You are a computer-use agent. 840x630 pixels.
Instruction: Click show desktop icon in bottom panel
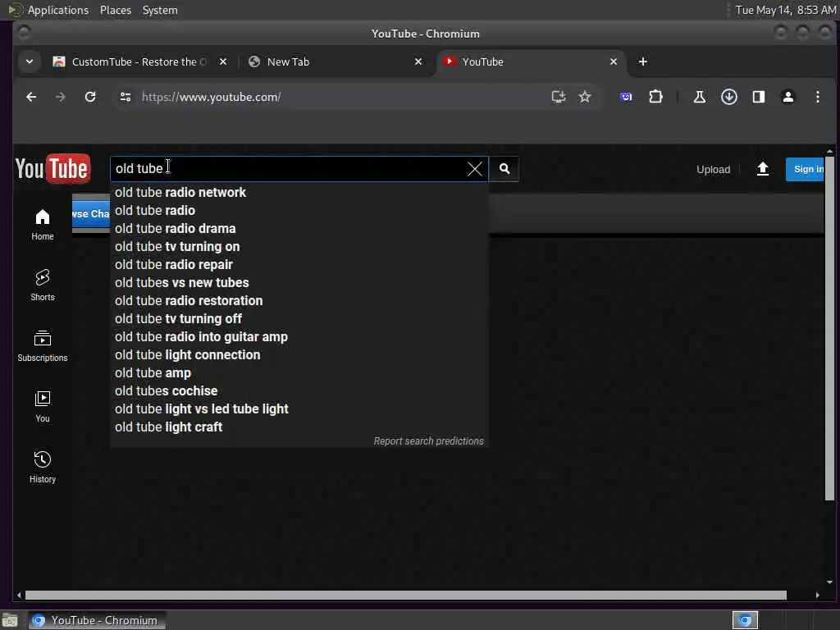[x=10, y=621]
